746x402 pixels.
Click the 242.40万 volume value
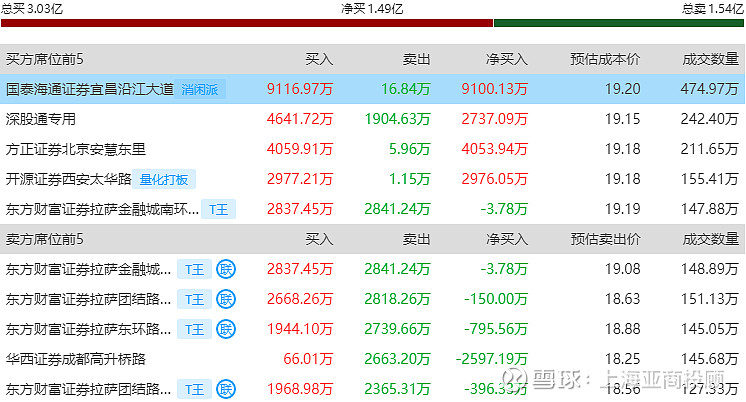[709, 119]
